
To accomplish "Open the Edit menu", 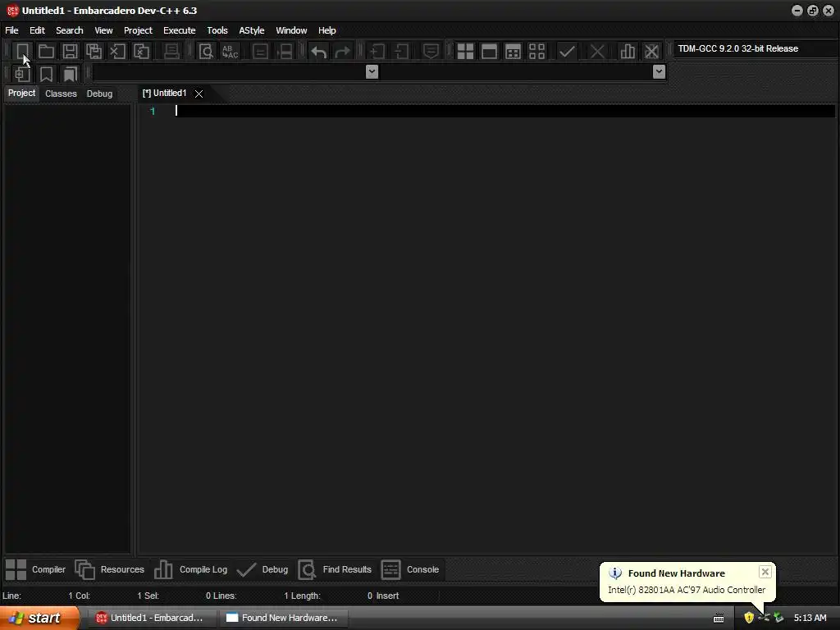I will click(37, 30).
